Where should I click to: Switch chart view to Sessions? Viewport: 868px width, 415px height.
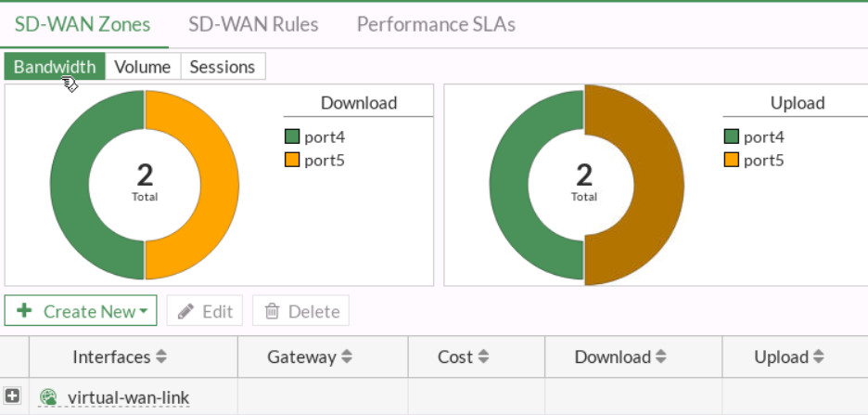click(223, 67)
